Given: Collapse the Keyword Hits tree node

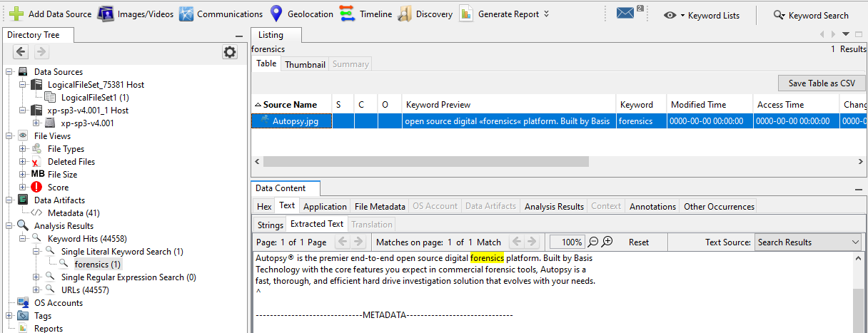Looking at the screenshot, I should click(x=23, y=239).
